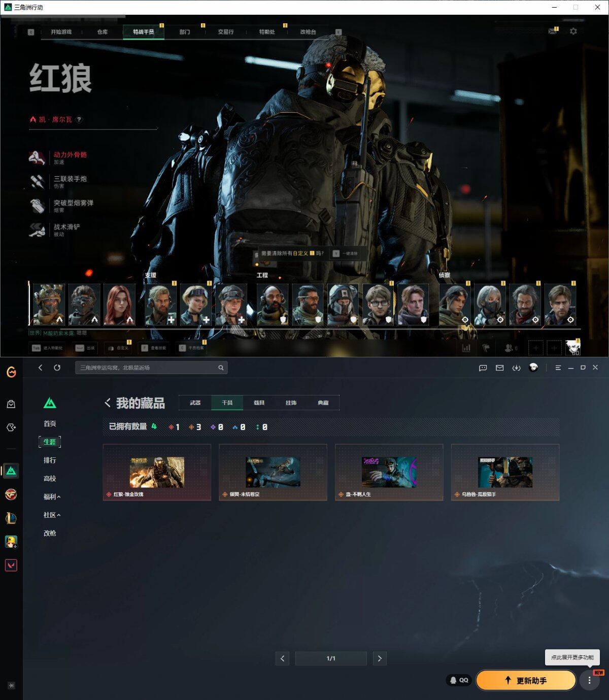Collapse the 社区 menu section
609x700 pixels.
point(52,515)
